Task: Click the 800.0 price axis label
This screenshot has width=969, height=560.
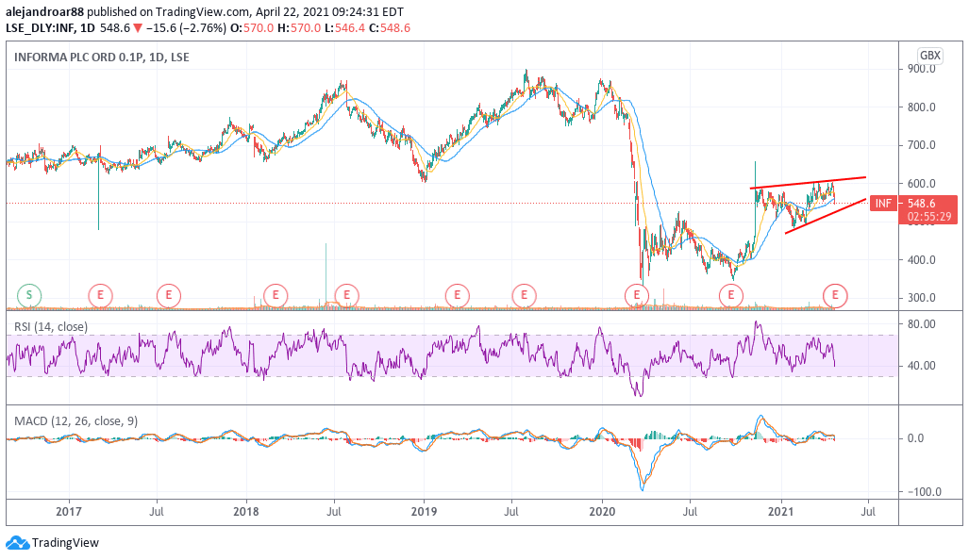Action: 922,107
